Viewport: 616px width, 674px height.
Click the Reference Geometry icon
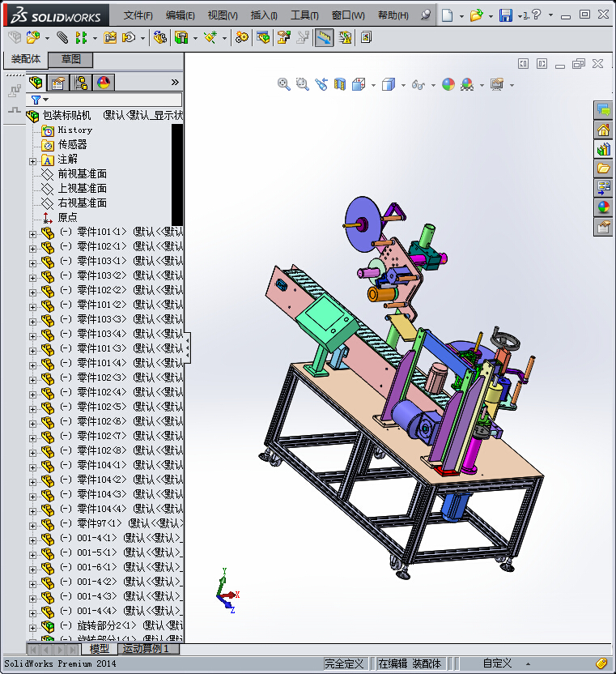pyautogui.click(x=210, y=37)
